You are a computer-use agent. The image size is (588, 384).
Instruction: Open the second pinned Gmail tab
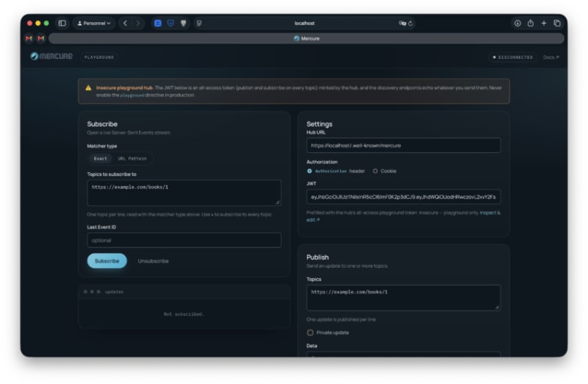(41, 38)
